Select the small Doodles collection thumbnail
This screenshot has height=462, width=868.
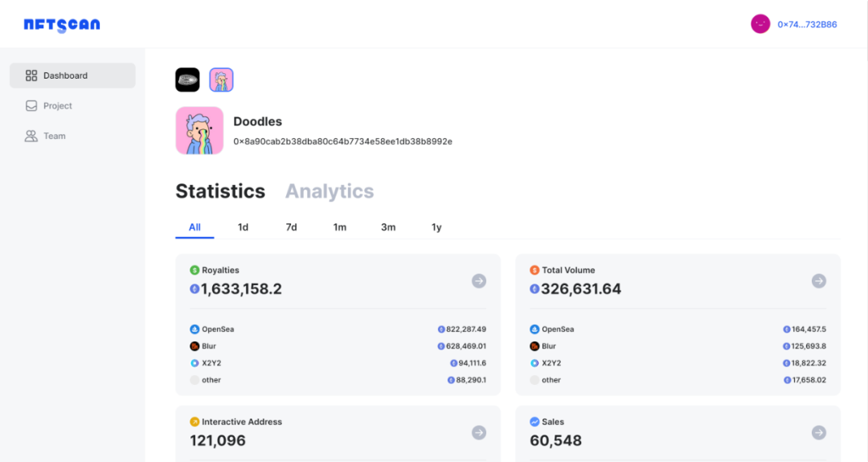[x=222, y=80]
